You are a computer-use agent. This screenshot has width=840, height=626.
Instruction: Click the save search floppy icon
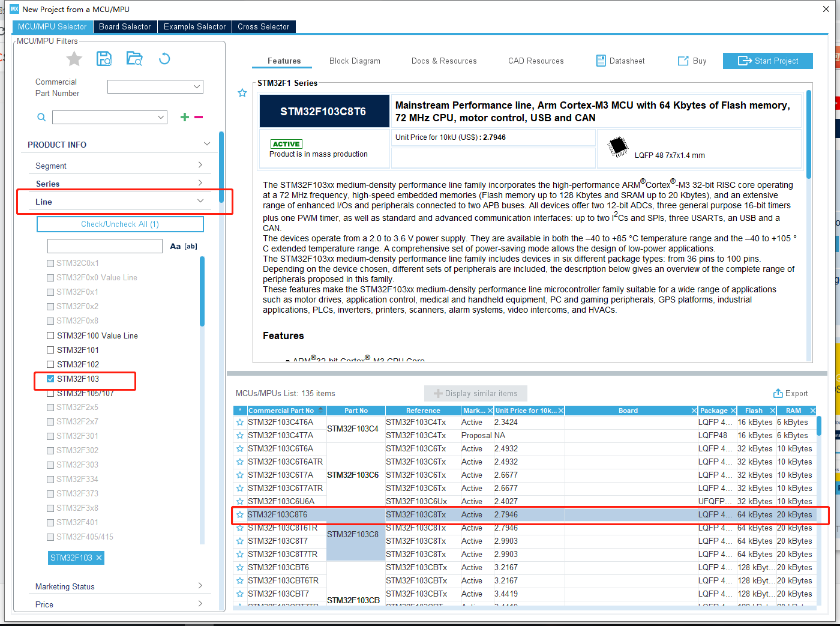104,58
